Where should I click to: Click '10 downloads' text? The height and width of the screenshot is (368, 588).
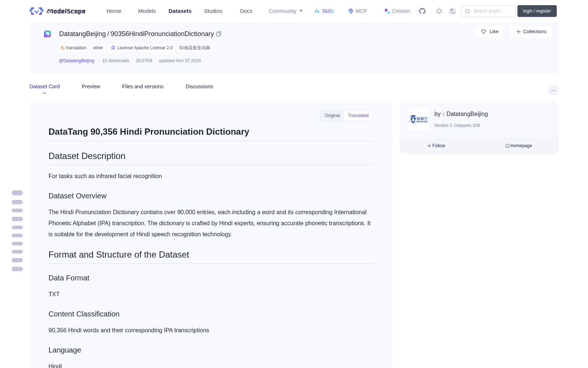pos(116,61)
